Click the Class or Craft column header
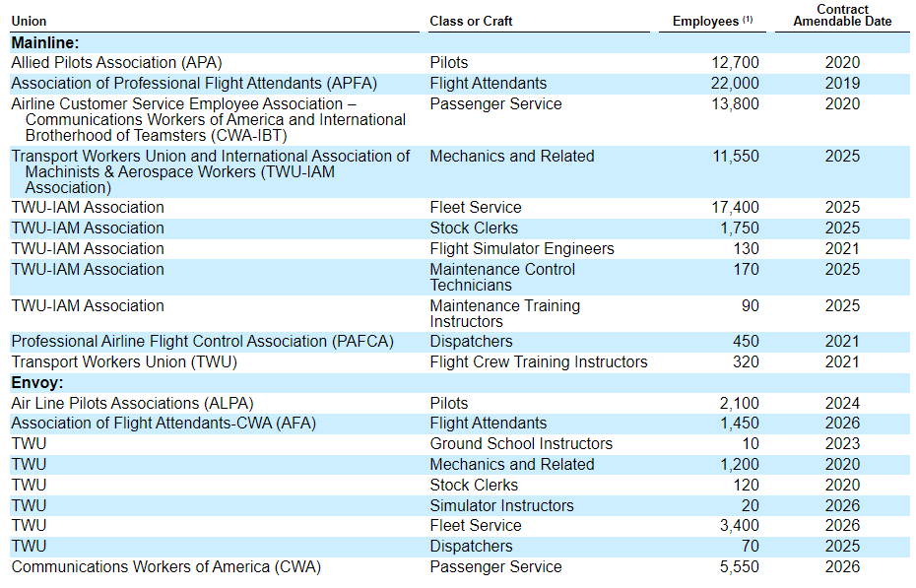Image resolution: width=916 pixels, height=588 pixels. pyautogui.click(x=471, y=21)
